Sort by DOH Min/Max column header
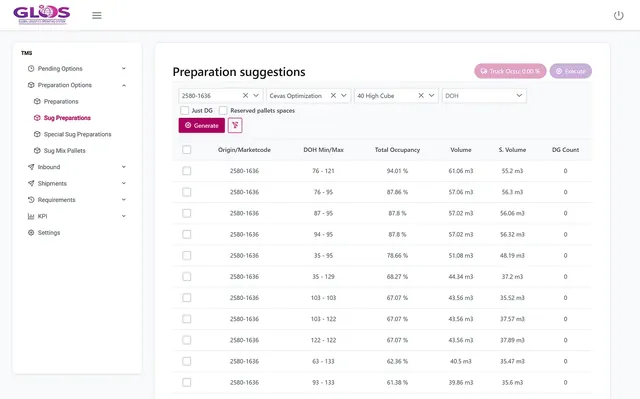Image resolution: width=640 pixels, height=399 pixels. pos(323,150)
